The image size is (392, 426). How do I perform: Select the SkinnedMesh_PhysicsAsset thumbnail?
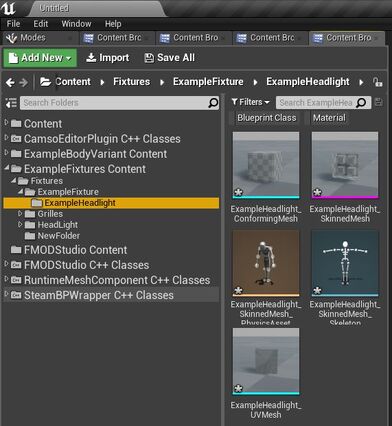click(x=266, y=263)
